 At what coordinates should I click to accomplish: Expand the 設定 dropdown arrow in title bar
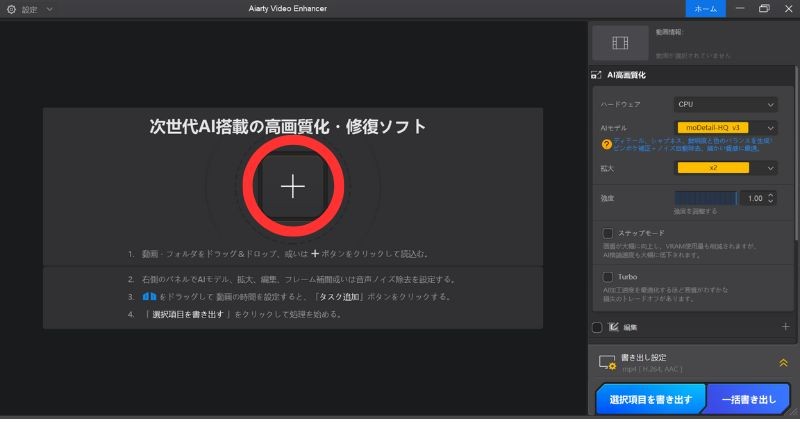pyautogui.click(x=49, y=9)
